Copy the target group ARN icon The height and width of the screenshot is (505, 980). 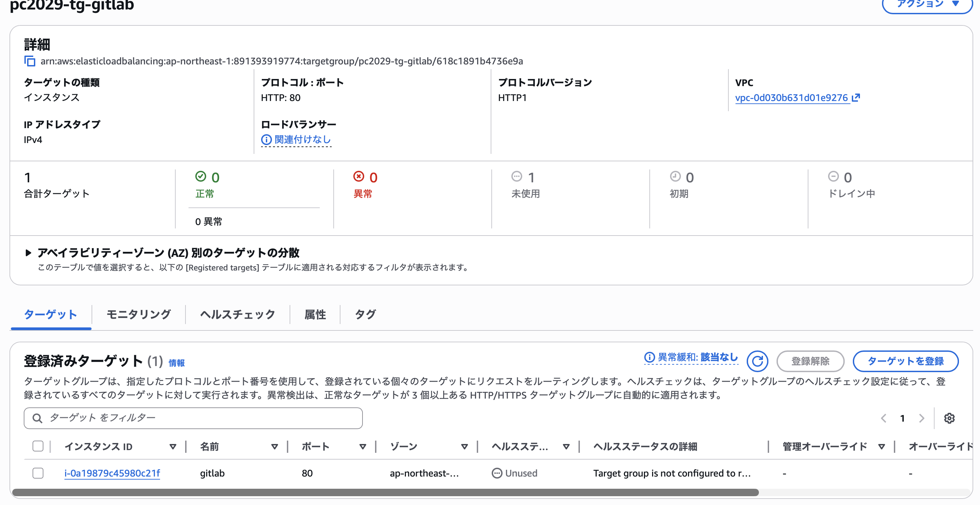pyautogui.click(x=30, y=61)
